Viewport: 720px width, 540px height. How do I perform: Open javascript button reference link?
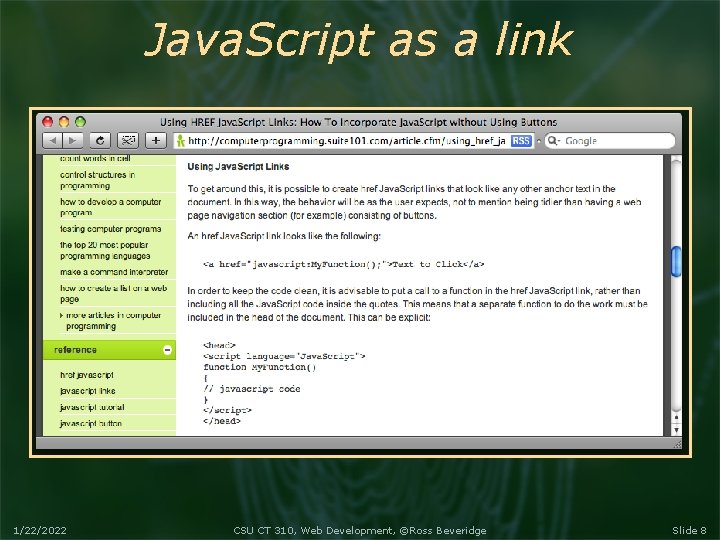point(91,423)
